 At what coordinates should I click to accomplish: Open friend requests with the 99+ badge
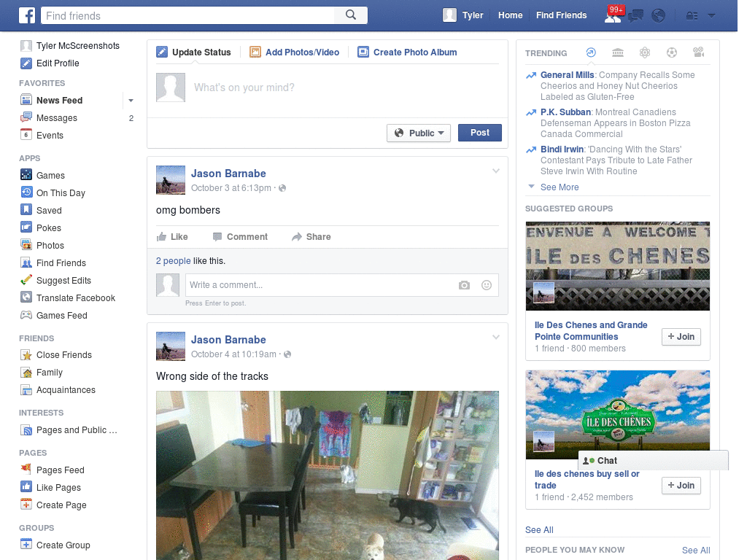(611, 16)
